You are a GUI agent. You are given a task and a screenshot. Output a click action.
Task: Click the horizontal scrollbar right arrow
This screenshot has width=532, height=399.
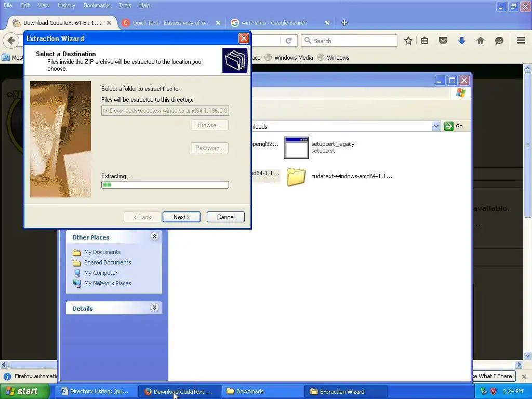[518, 364]
